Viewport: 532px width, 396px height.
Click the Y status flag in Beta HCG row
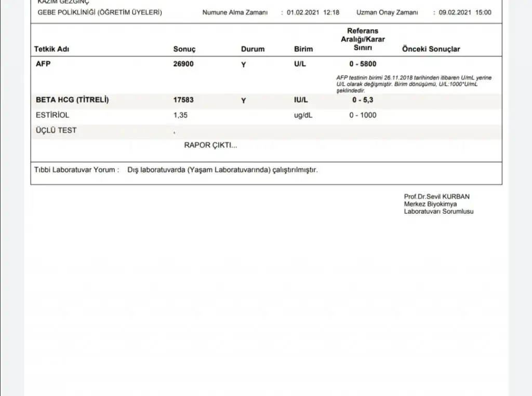(243, 100)
